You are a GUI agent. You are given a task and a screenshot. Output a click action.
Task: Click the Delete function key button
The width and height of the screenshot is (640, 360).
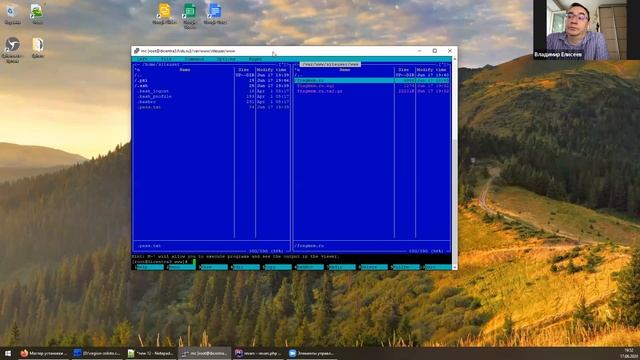374,267
